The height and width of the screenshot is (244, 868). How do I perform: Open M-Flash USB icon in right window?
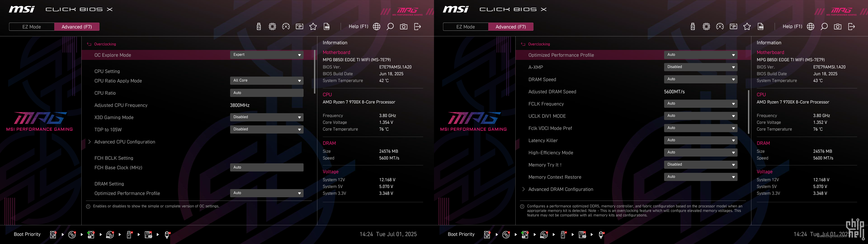(x=693, y=27)
